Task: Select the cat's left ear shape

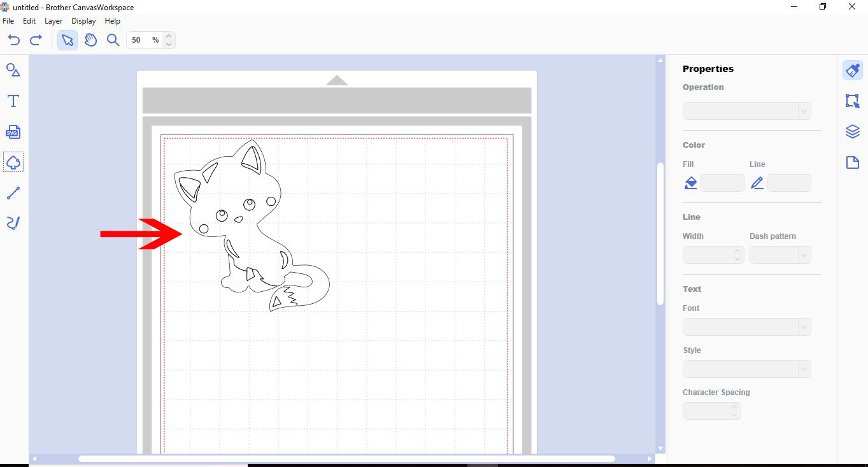Action: (189, 189)
